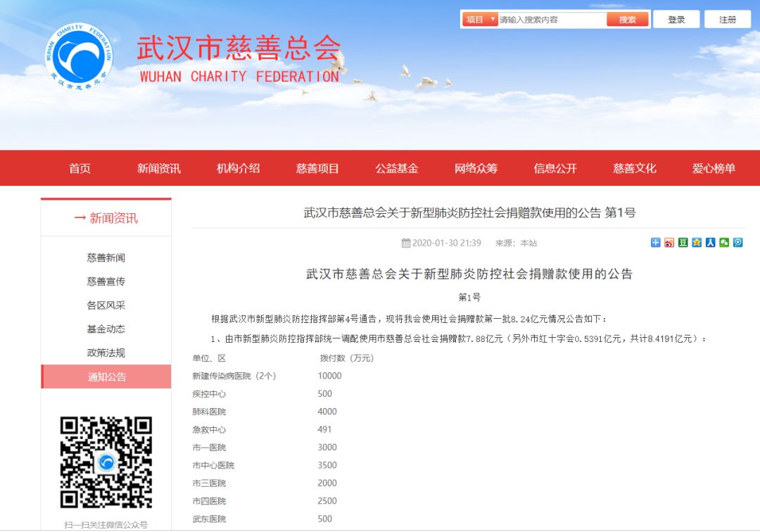760x532 pixels.
Task: Click the 市三医院 row label
Action: (209, 483)
